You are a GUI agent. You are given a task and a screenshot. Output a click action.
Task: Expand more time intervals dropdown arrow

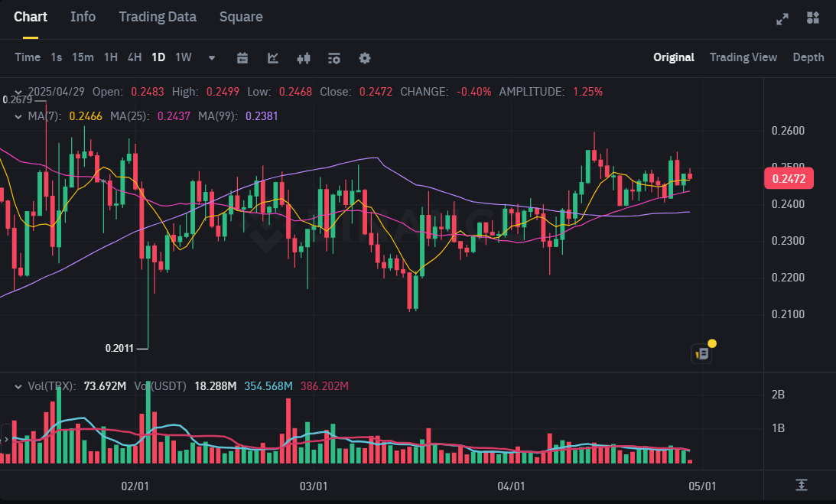pyautogui.click(x=212, y=57)
